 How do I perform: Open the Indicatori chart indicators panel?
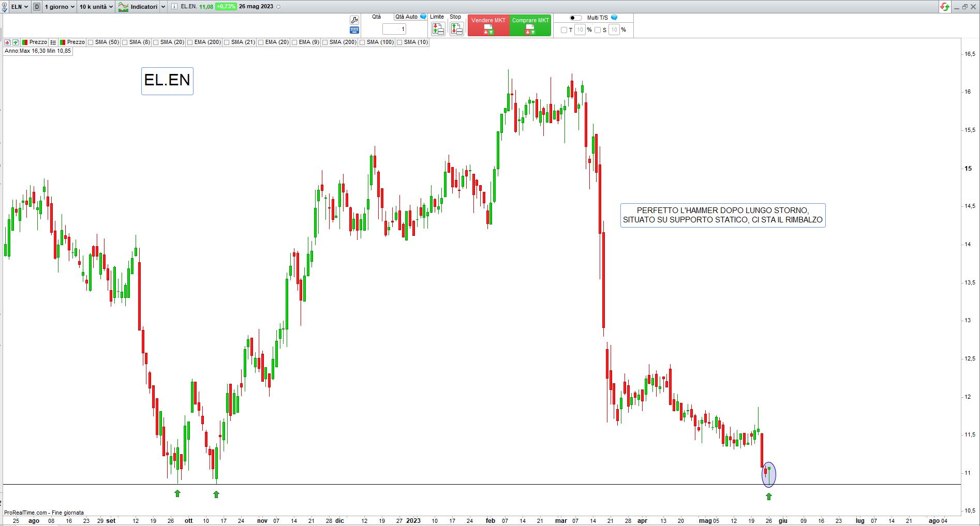pos(138,7)
